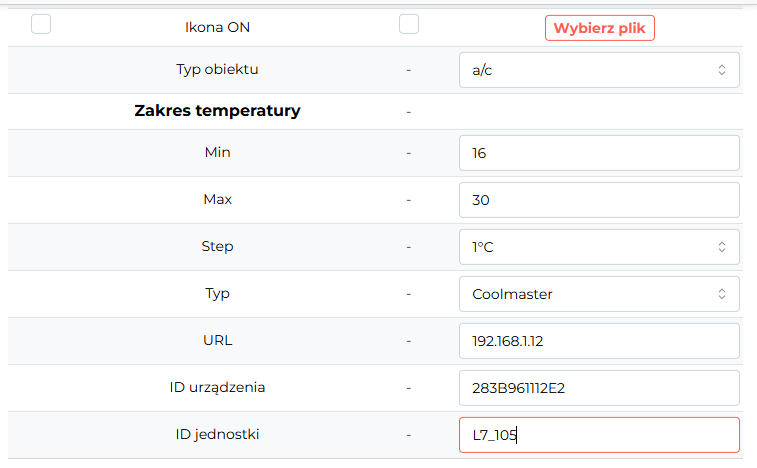Click the URL label text
The image size is (757, 468).
click(x=218, y=340)
